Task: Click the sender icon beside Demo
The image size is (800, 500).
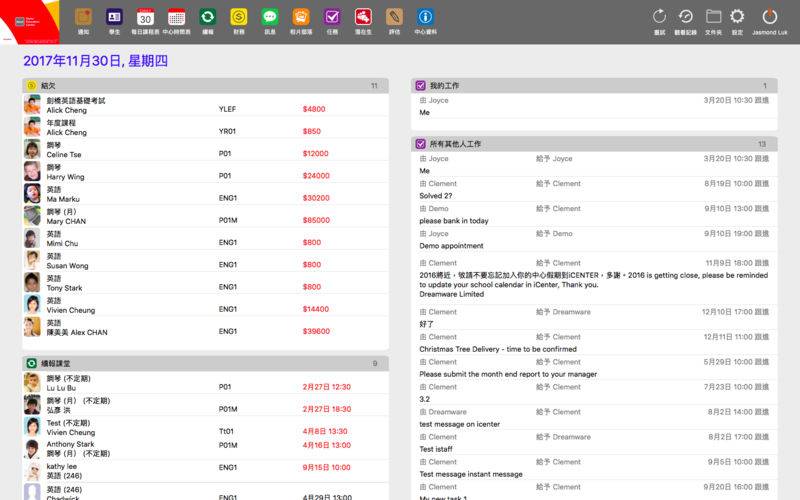Action: click(422, 209)
